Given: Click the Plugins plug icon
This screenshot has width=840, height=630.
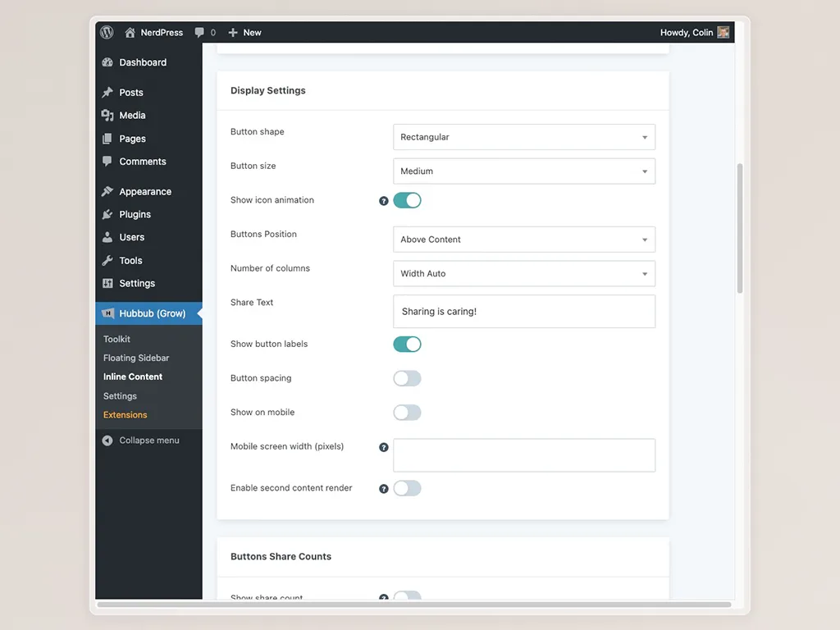Looking at the screenshot, I should pos(107,214).
